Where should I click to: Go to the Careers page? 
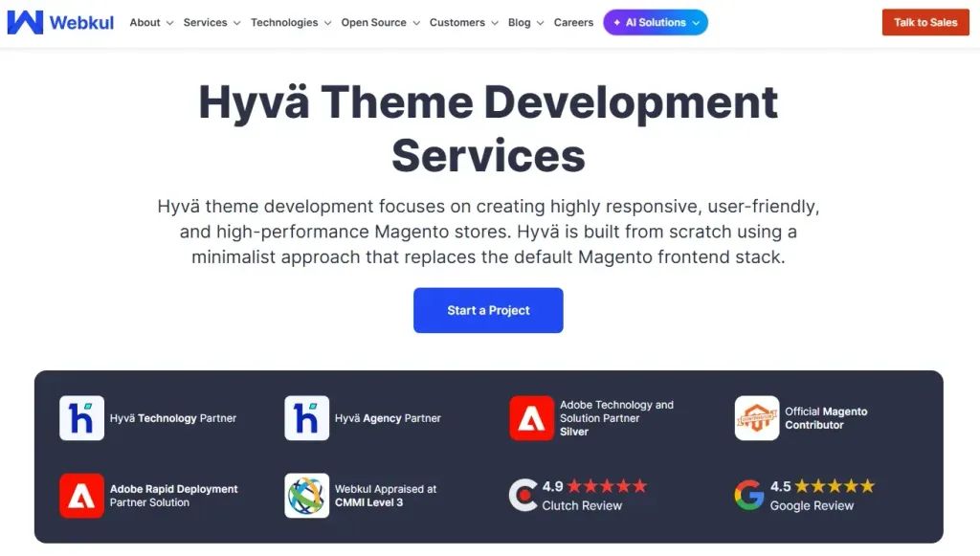(x=573, y=23)
